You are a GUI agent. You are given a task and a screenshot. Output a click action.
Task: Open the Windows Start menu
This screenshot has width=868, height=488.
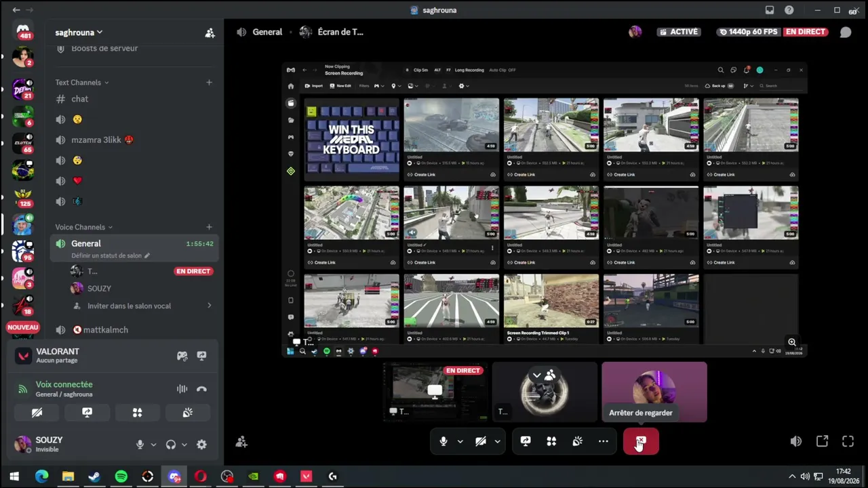click(x=14, y=476)
